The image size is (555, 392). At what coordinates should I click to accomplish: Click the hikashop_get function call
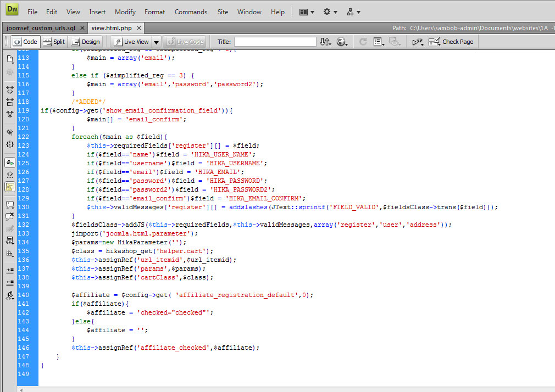tap(129, 251)
